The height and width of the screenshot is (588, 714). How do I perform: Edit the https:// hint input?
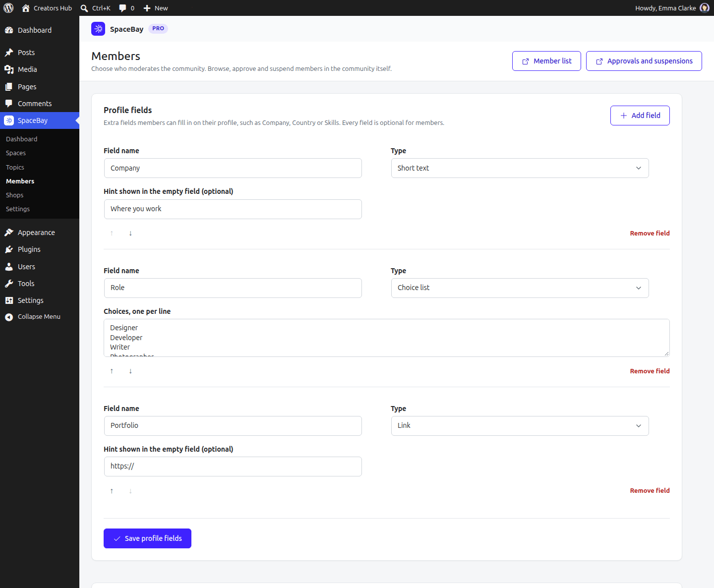tap(233, 467)
